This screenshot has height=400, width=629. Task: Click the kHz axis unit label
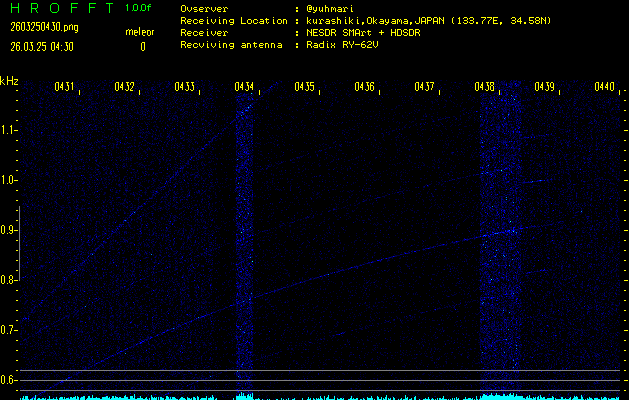click(x=9, y=81)
